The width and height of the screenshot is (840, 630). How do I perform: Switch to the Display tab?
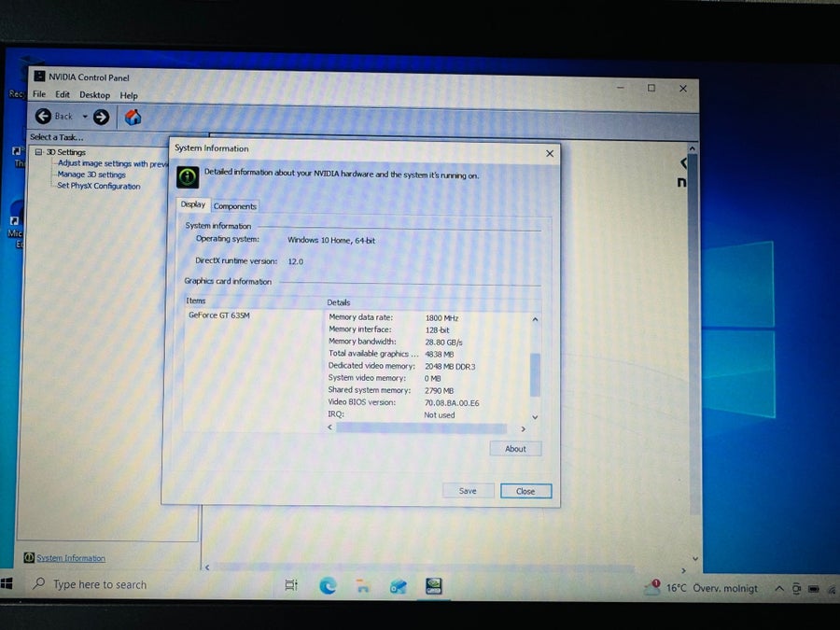click(193, 204)
